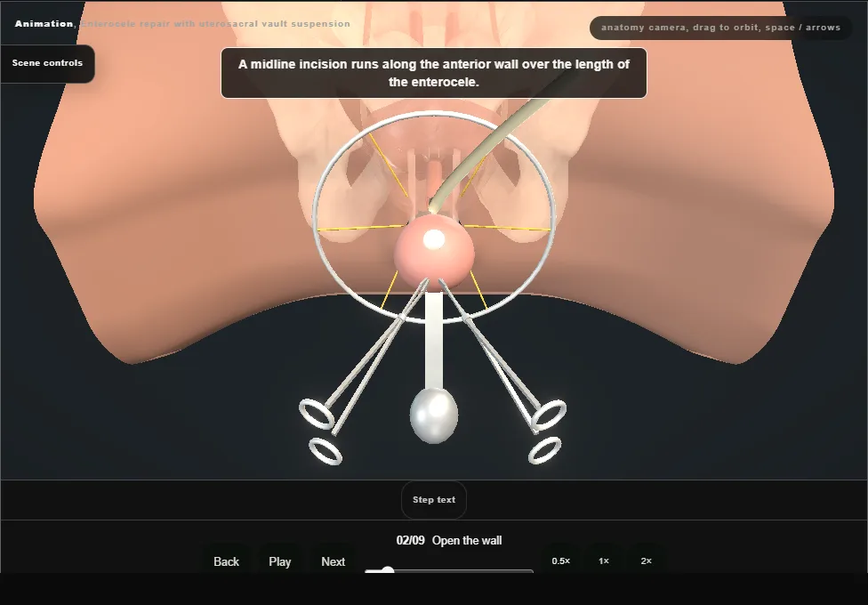Click the Enterocele repair subtitle text
868x605 pixels.
[x=215, y=24]
